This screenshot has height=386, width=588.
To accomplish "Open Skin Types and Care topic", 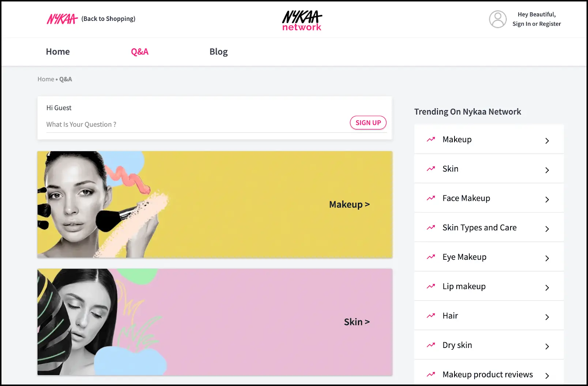I will 479,228.
